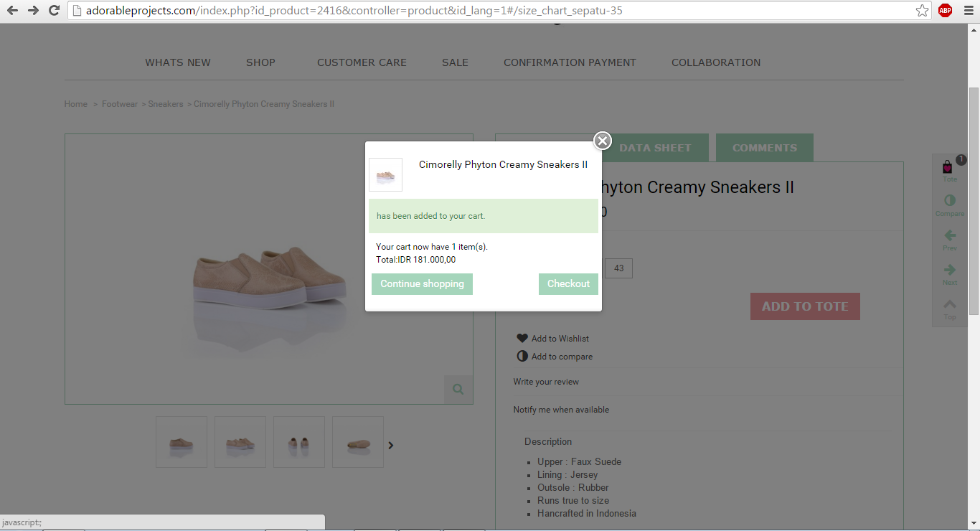Image resolution: width=980 pixels, height=531 pixels.
Task: Click the page icon in the address bar
Action: click(x=77, y=11)
